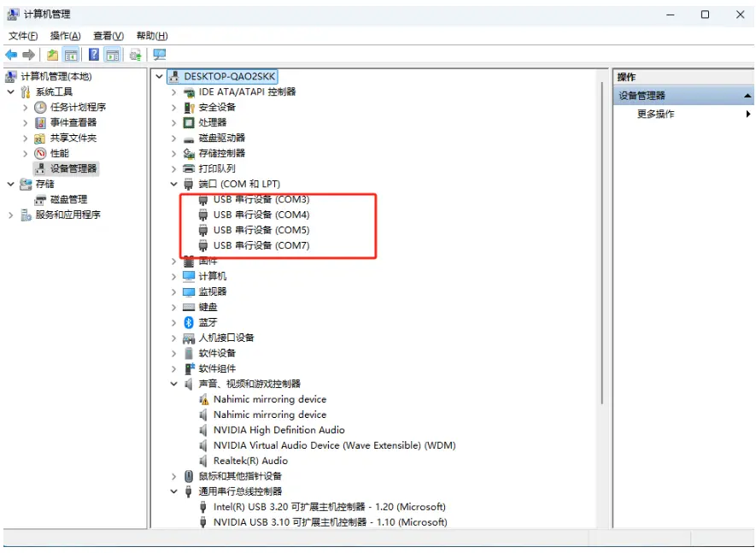
Task: Toggle the action pane toolbar icon
Action: tap(113, 55)
